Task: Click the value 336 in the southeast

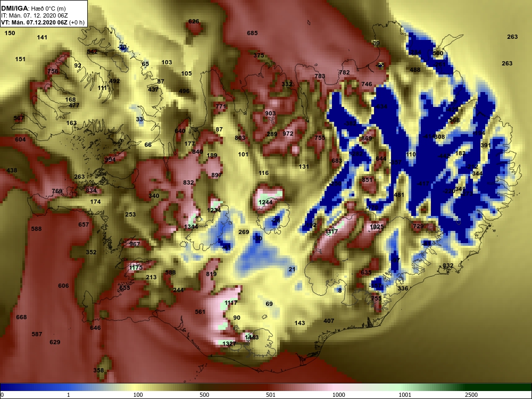Action: click(x=403, y=288)
